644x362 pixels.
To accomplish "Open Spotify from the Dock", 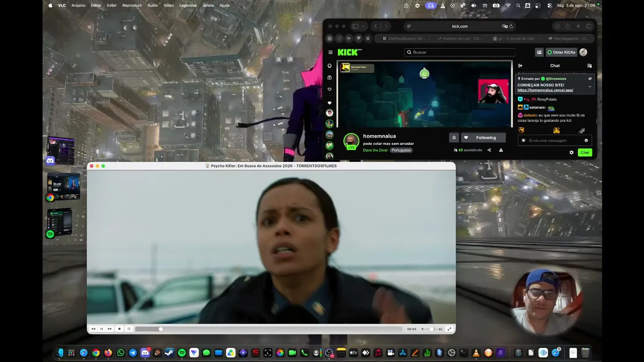I will pos(182,353).
